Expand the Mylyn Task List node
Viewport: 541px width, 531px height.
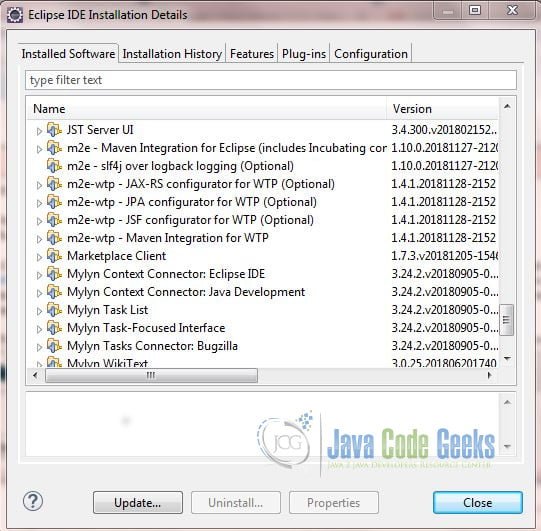[x=39, y=311]
